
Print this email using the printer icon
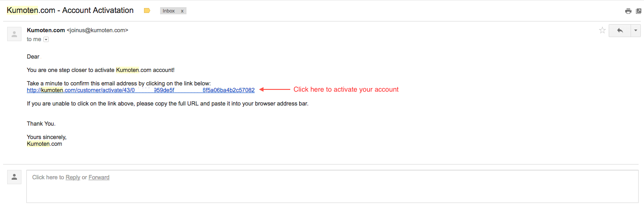point(628,11)
